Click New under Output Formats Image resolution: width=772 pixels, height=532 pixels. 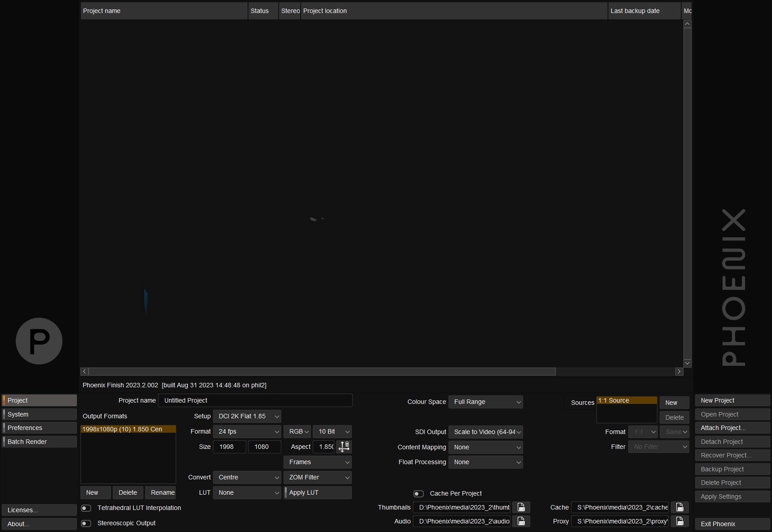click(x=96, y=492)
